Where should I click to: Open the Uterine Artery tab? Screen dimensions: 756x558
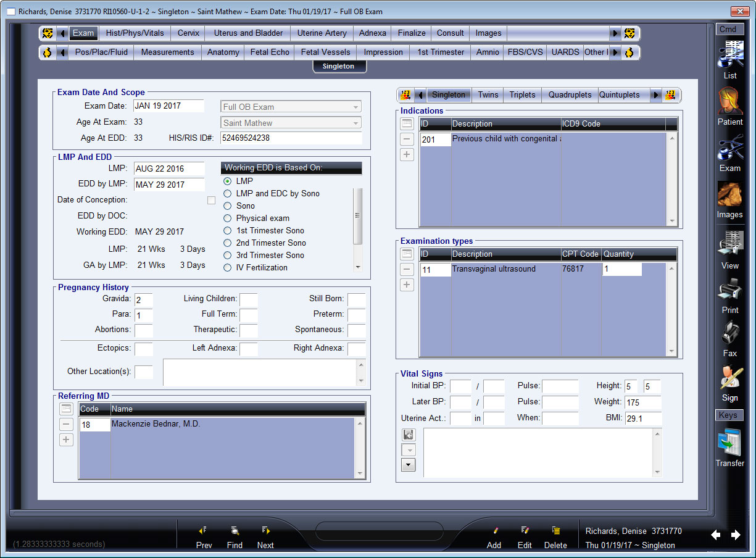[322, 33]
